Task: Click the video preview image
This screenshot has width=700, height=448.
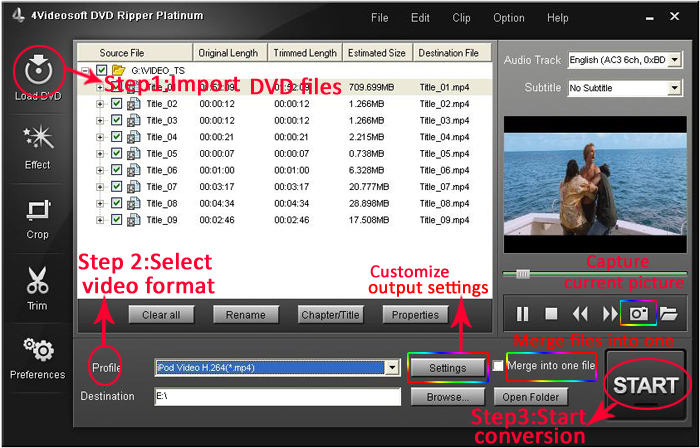Action: click(595, 185)
